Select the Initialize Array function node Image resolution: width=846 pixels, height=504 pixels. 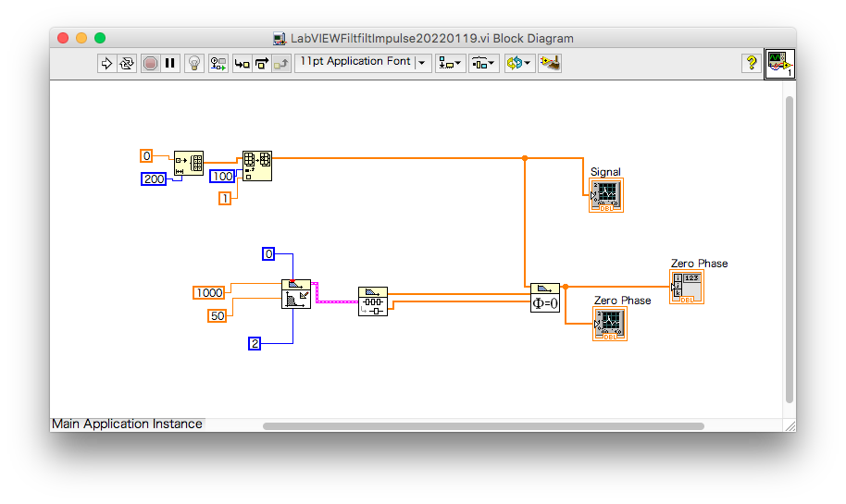tap(189, 163)
